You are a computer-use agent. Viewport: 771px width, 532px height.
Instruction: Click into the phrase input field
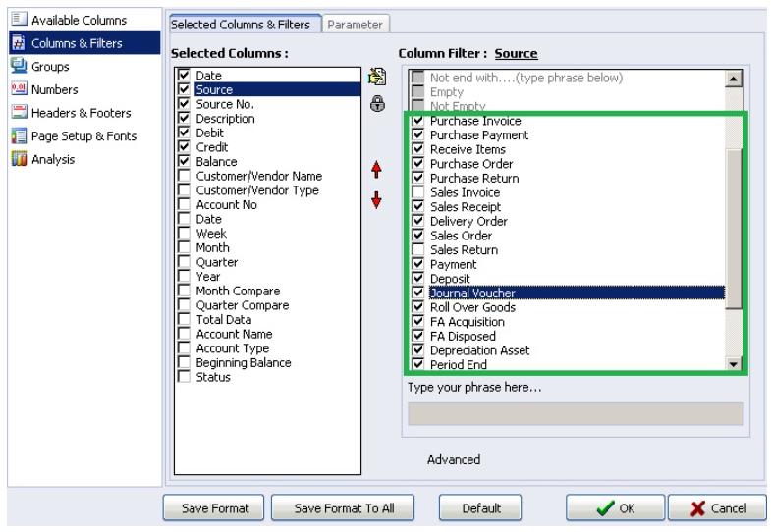(x=576, y=413)
